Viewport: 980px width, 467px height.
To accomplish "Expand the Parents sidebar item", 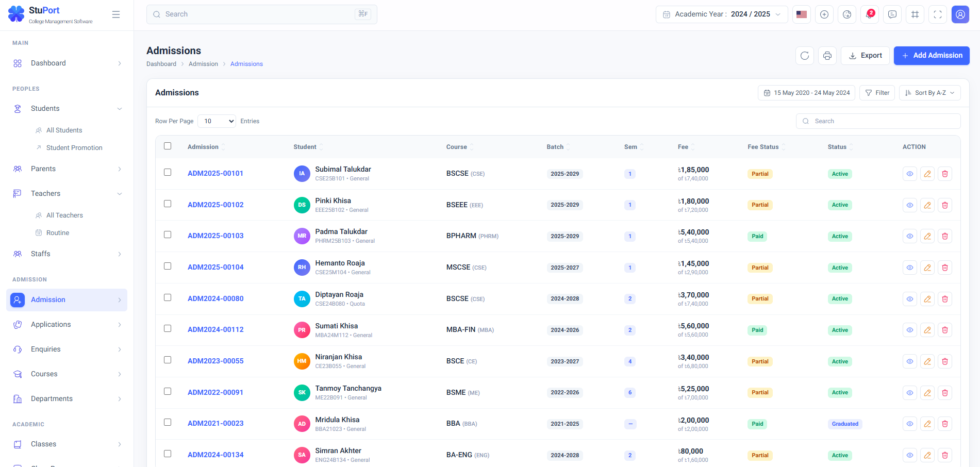I will pos(67,169).
